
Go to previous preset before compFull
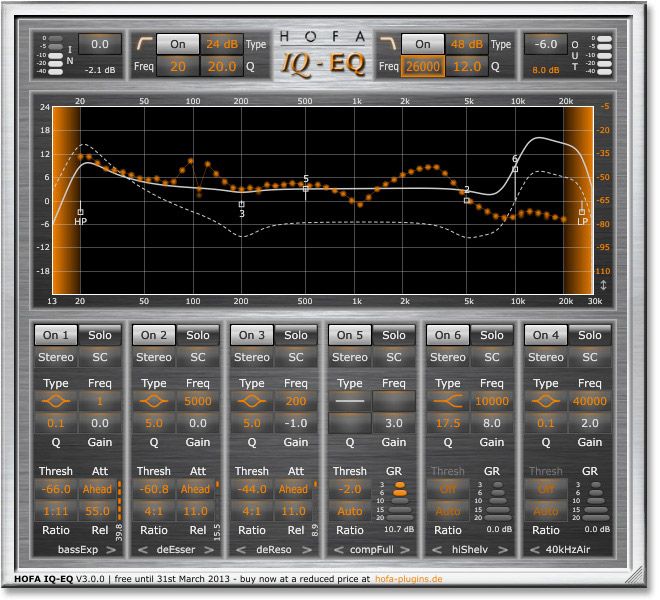(339, 549)
